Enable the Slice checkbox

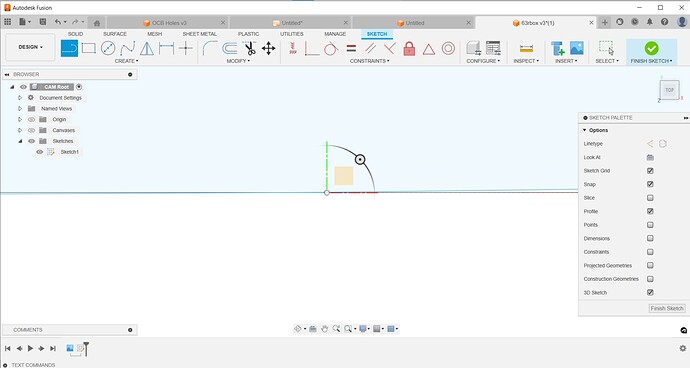pos(650,198)
